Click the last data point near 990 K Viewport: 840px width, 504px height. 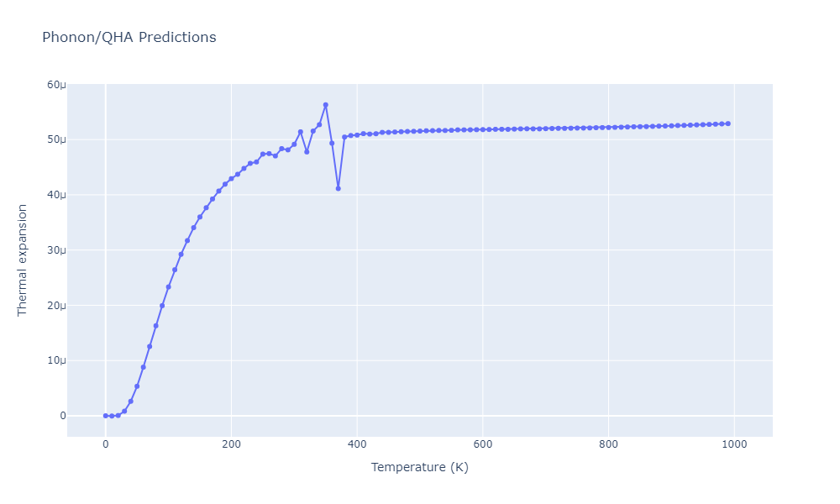727,123
